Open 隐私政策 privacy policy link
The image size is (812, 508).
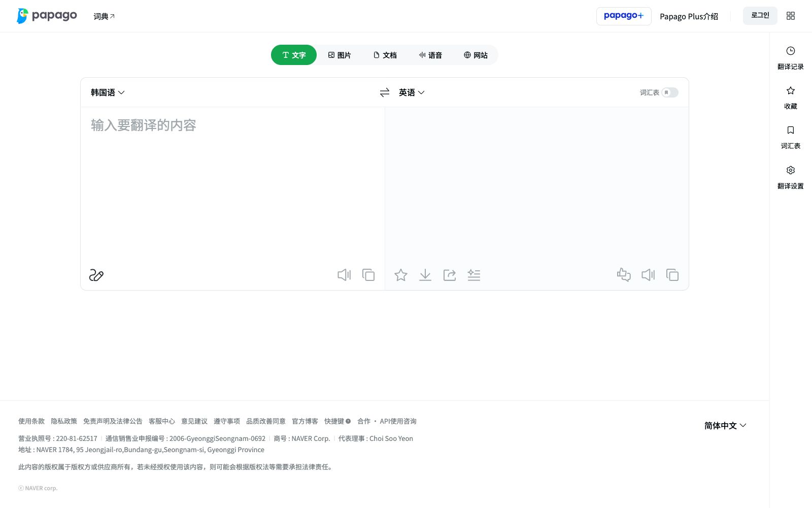pyautogui.click(x=64, y=421)
